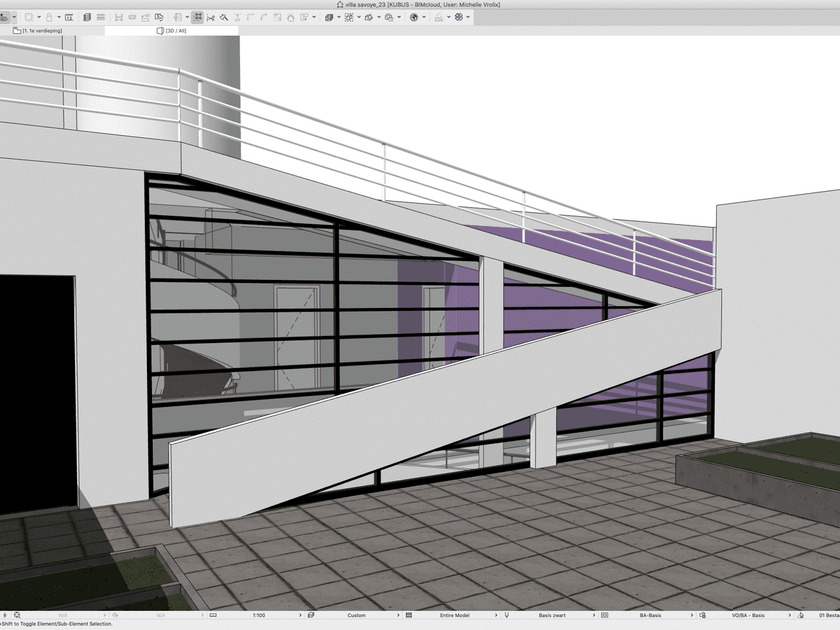Click the hammer adjust tool icon
This screenshot has width=840, height=630.
click(224, 17)
